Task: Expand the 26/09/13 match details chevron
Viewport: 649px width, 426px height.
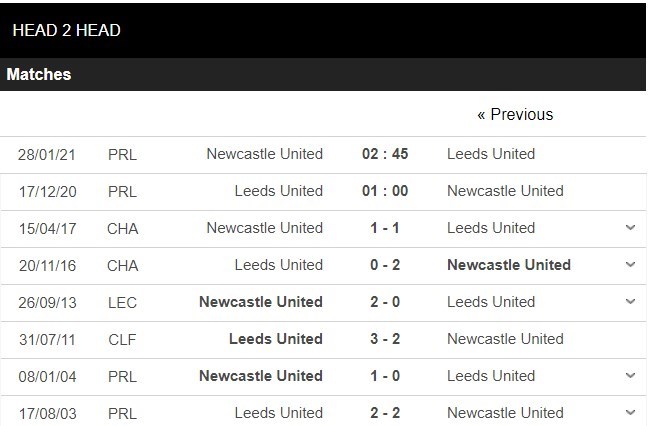Action: pos(630,302)
